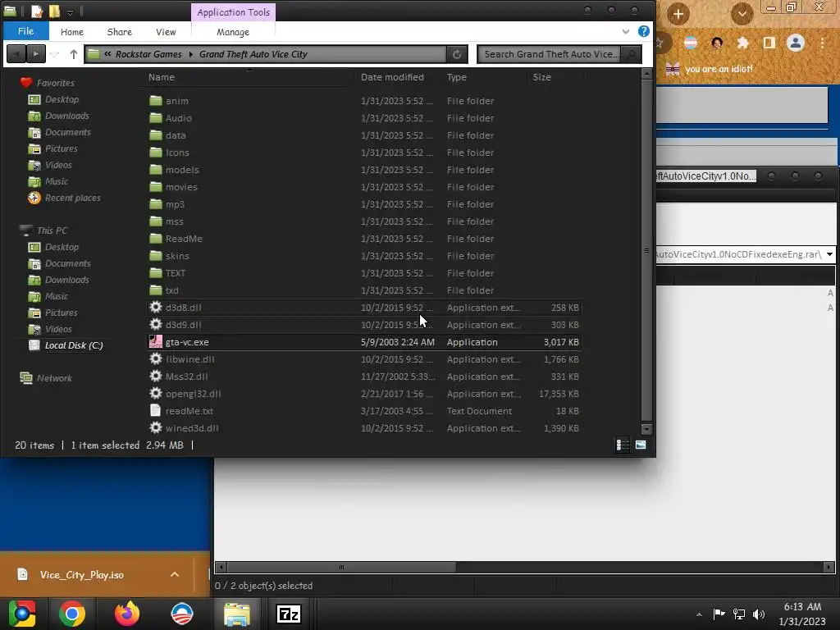Expand the breadcrumb arrow after Rockstar Games
This screenshot has width=840, height=630.
point(190,54)
